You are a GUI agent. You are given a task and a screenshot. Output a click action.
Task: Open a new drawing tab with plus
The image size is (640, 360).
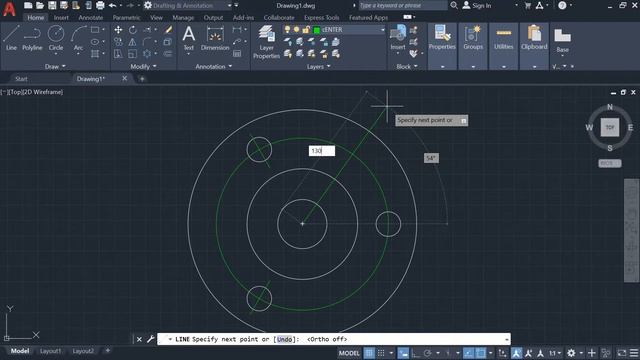[142, 79]
